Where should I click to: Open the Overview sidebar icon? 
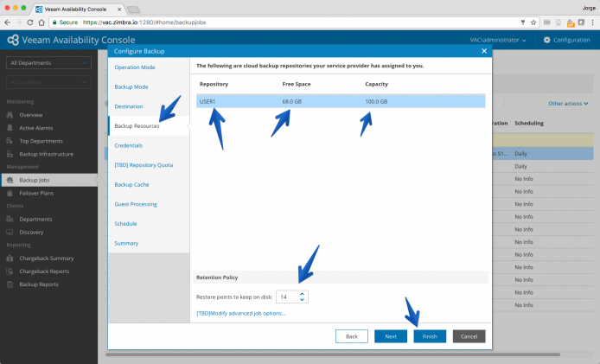pos(10,115)
